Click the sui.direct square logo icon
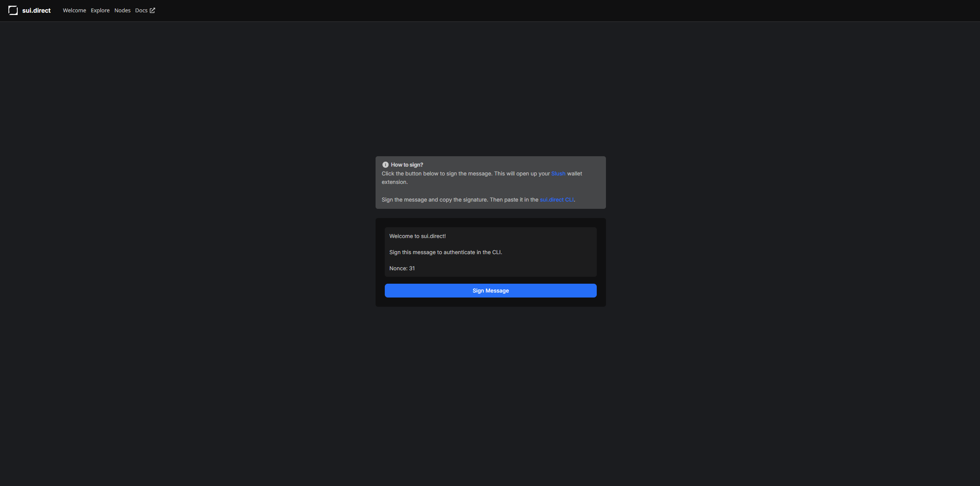 click(x=13, y=10)
